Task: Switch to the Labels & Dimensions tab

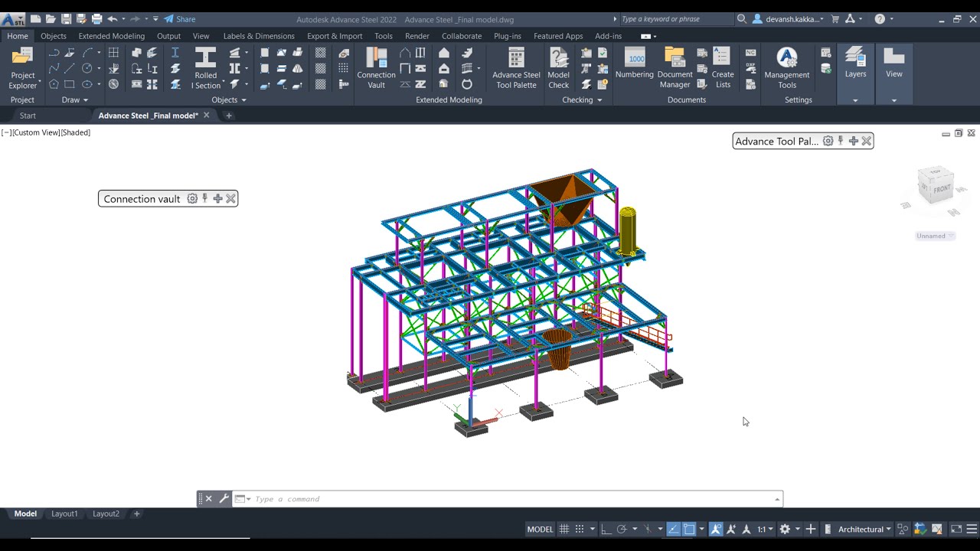Action: click(x=259, y=36)
